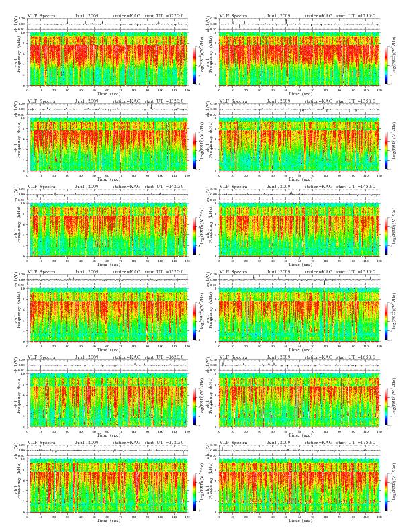Click the 'start UT =1550:0' title text
411x532 pixels.
tap(356, 271)
